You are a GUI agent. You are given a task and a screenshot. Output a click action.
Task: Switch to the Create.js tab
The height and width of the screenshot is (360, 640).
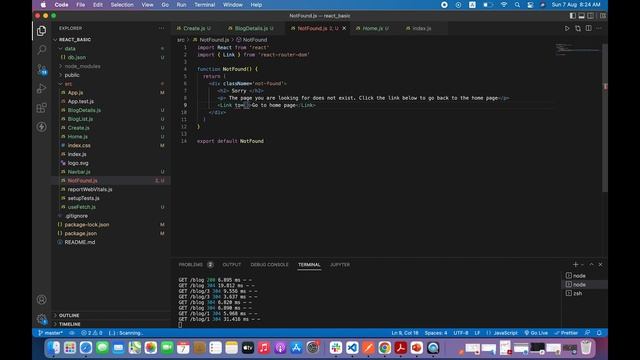click(194, 28)
